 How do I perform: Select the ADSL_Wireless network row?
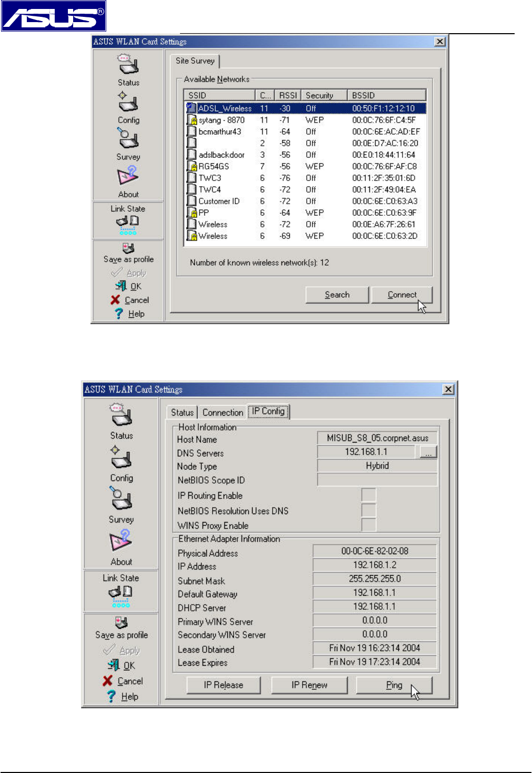pyautogui.click(x=306, y=108)
